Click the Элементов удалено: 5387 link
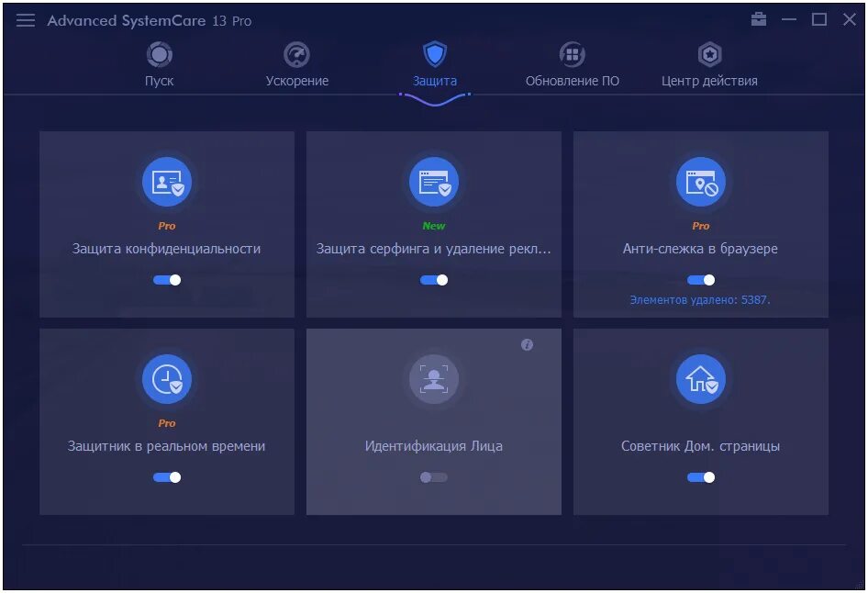The height and width of the screenshot is (593, 868). tap(700, 300)
